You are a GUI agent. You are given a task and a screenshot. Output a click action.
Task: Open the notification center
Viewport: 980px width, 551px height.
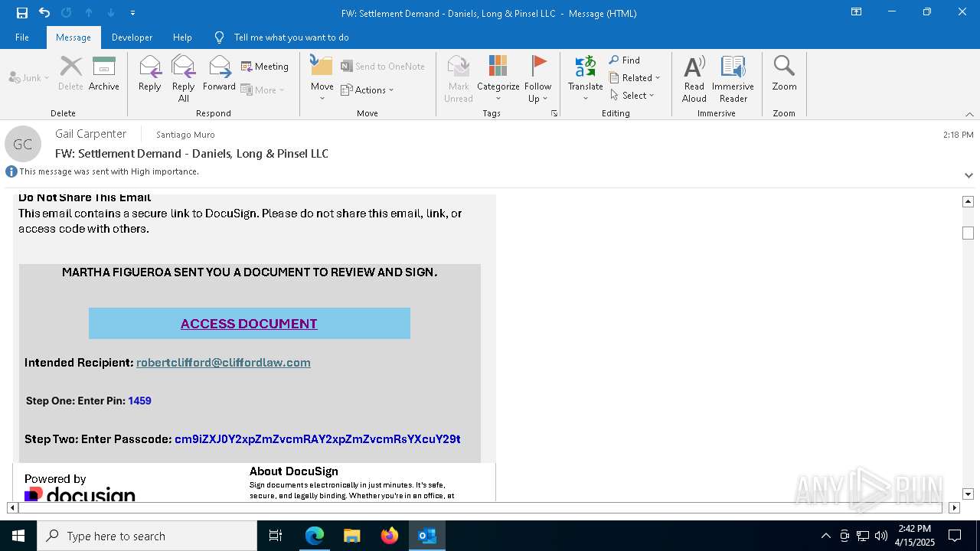click(955, 536)
